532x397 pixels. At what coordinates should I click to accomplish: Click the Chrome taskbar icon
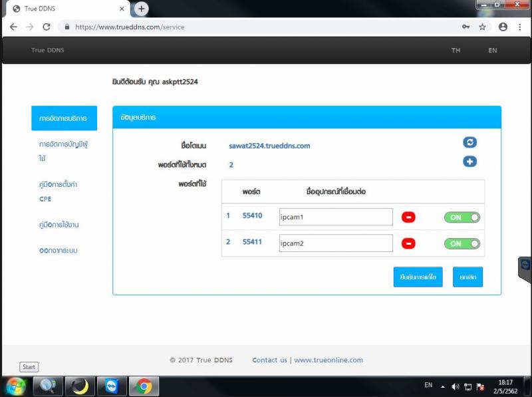144,386
